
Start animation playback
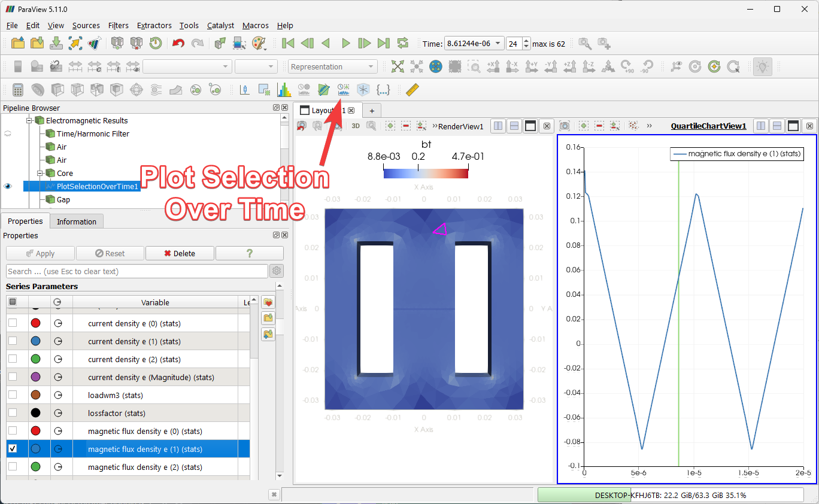345,43
